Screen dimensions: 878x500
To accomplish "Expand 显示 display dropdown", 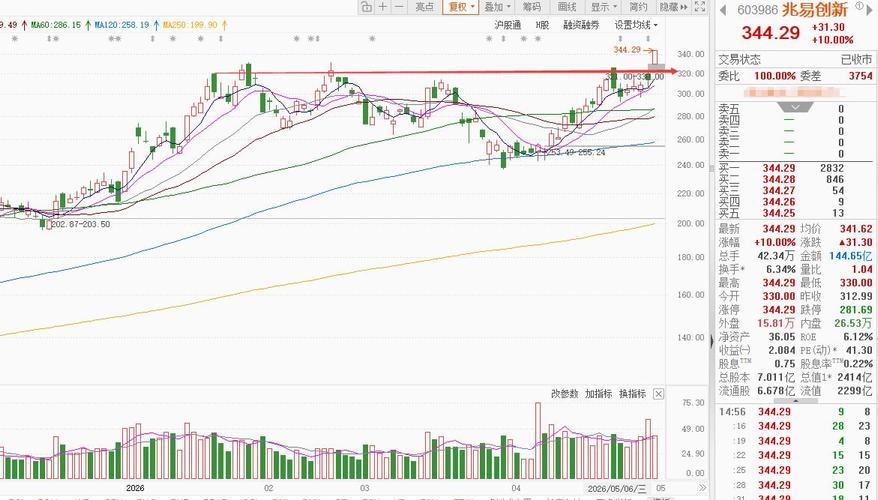I will pos(604,7).
